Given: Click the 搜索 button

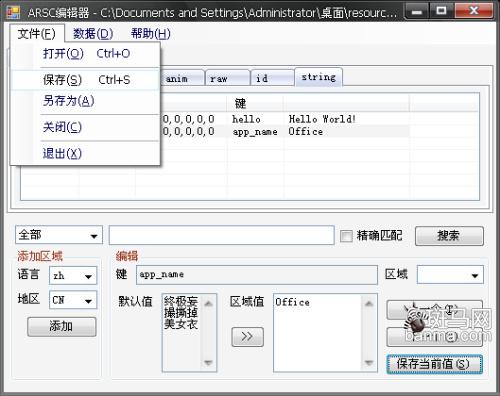Looking at the screenshot, I should (x=449, y=236).
